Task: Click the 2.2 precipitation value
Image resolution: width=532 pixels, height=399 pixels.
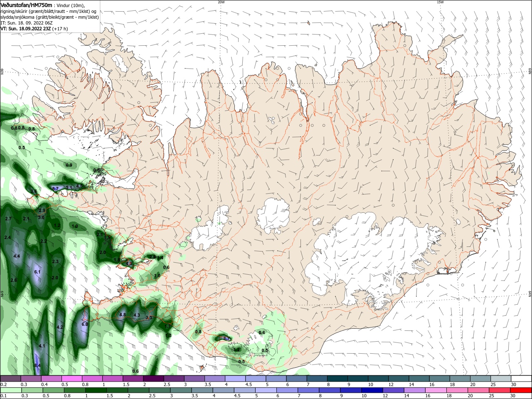Action: click(x=44, y=241)
